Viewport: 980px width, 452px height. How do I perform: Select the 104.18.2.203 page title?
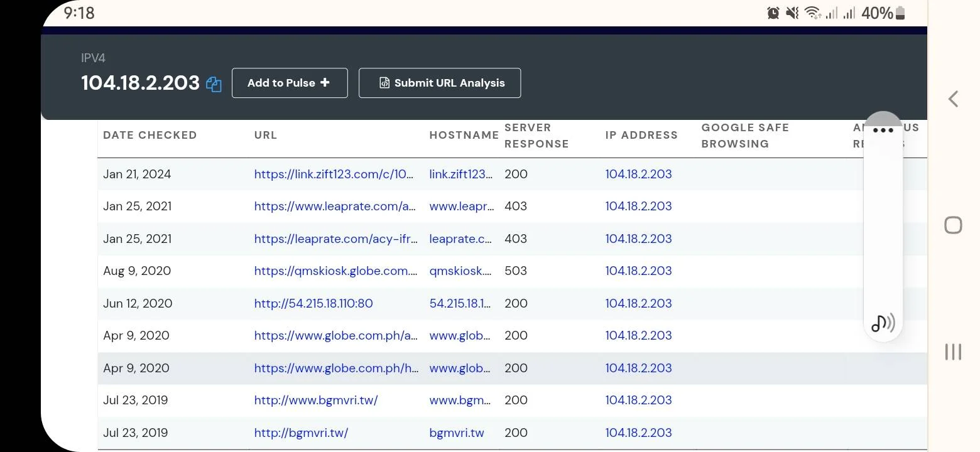[x=140, y=83]
